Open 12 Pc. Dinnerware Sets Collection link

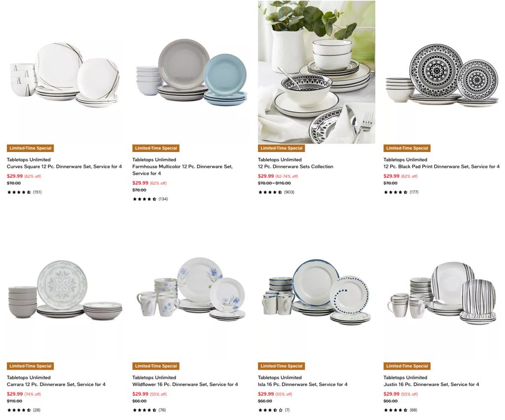click(x=295, y=167)
